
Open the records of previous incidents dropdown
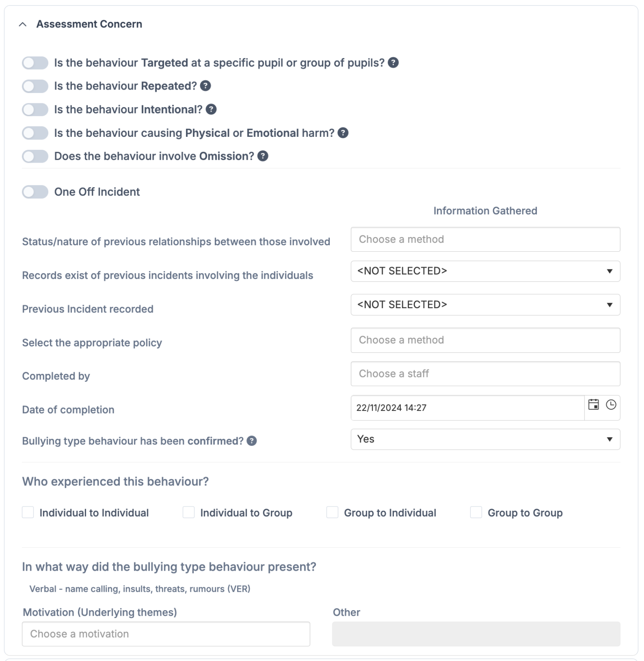pos(485,271)
